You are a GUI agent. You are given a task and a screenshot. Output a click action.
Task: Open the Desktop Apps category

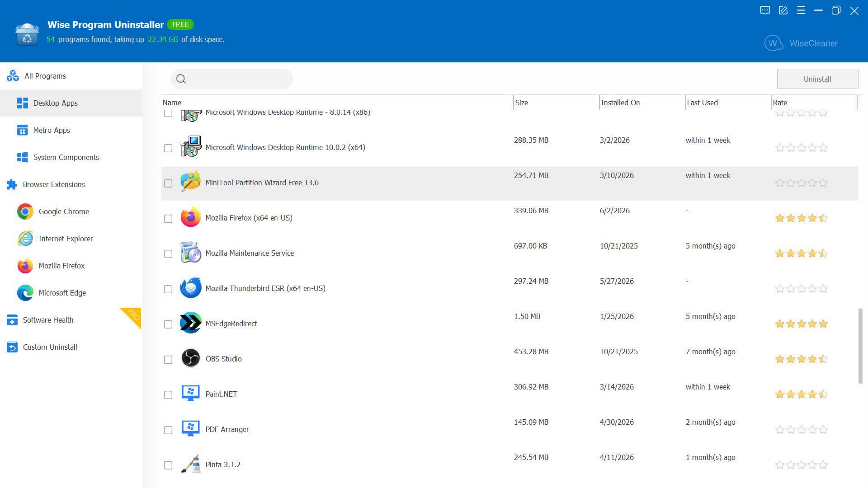pos(71,103)
